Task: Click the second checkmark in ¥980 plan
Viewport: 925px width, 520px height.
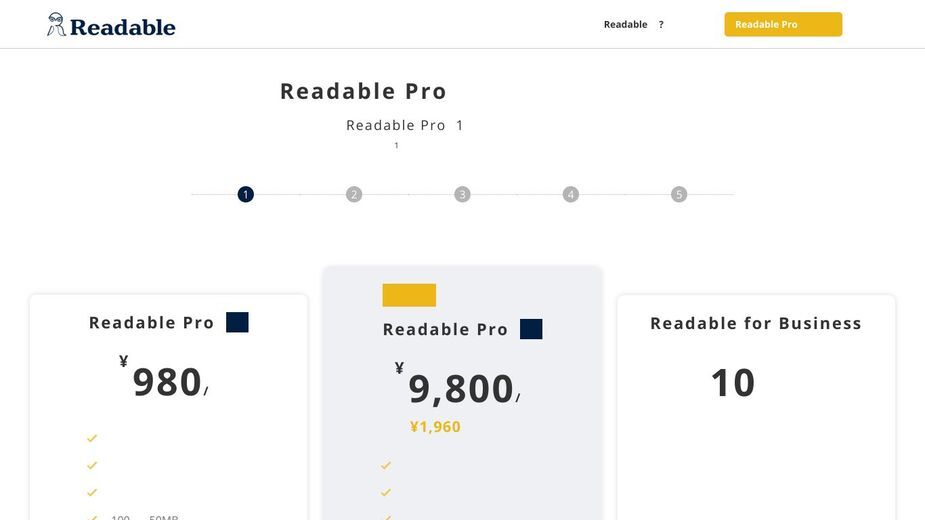Action: coord(92,465)
